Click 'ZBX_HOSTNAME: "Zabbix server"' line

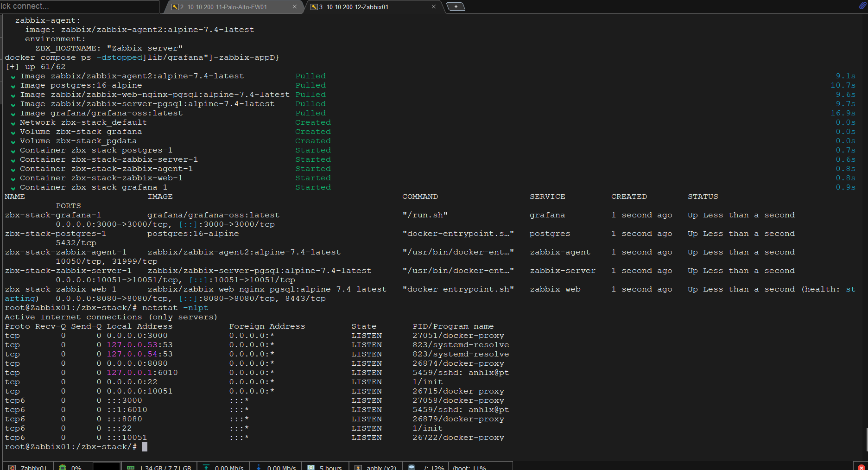109,48
